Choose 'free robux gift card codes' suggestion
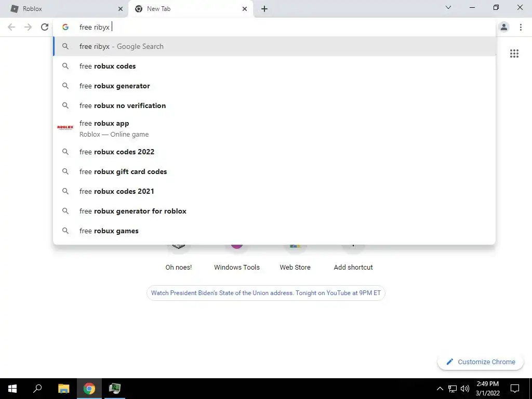This screenshot has height=399, width=532. (274, 171)
